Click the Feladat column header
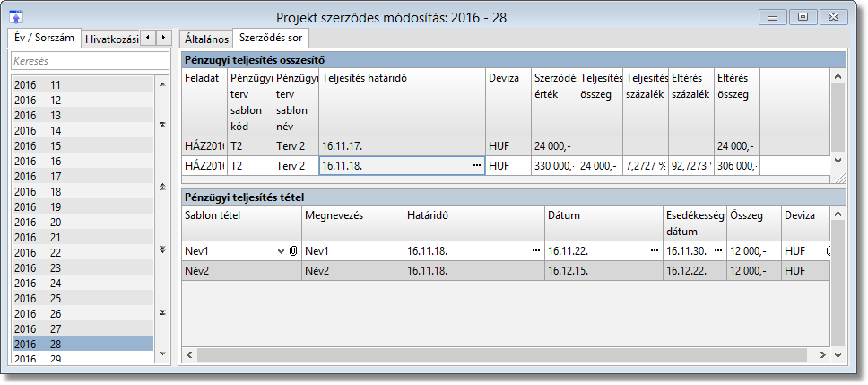Image resolution: width=868 pixels, height=385 pixels. click(204, 102)
